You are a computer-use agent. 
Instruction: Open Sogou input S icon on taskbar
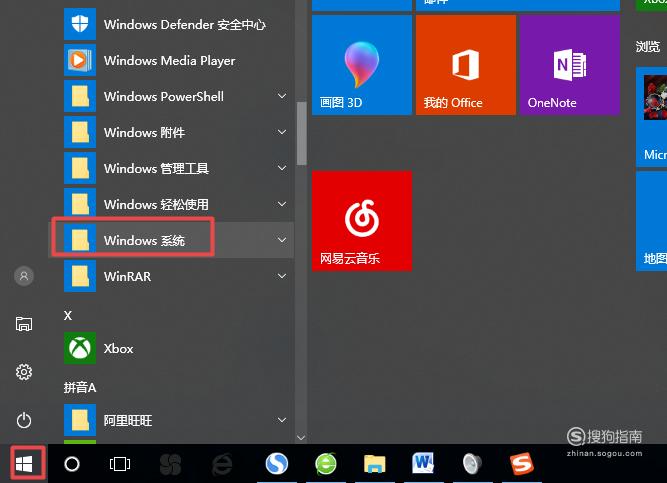point(522,463)
